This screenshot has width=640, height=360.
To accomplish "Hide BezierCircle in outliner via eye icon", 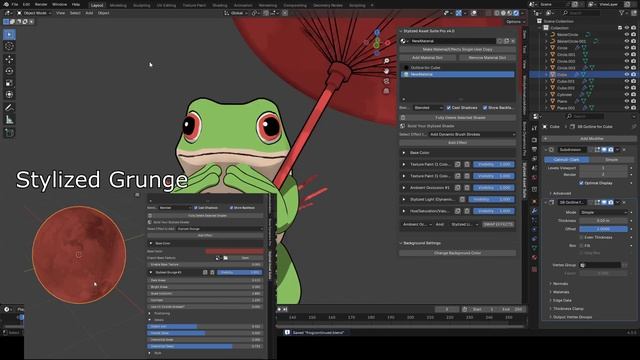I will [x=627, y=35].
